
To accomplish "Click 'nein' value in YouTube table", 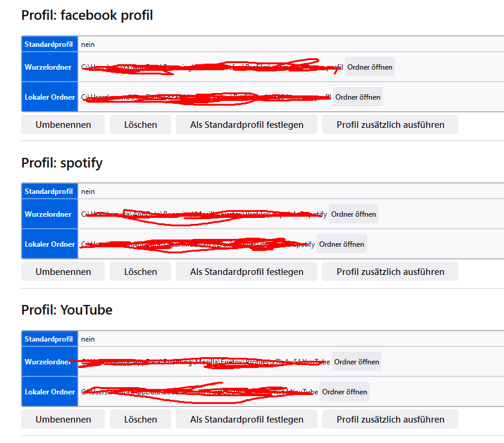I will [88, 339].
